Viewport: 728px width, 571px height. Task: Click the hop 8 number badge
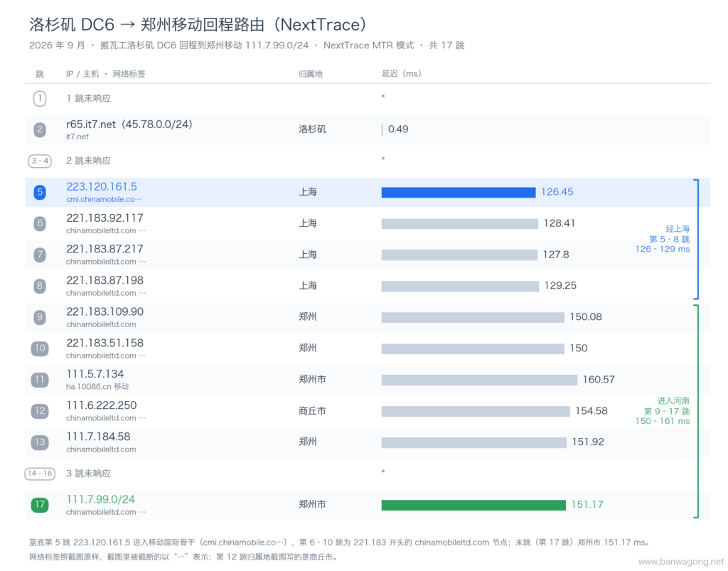tap(40, 286)
